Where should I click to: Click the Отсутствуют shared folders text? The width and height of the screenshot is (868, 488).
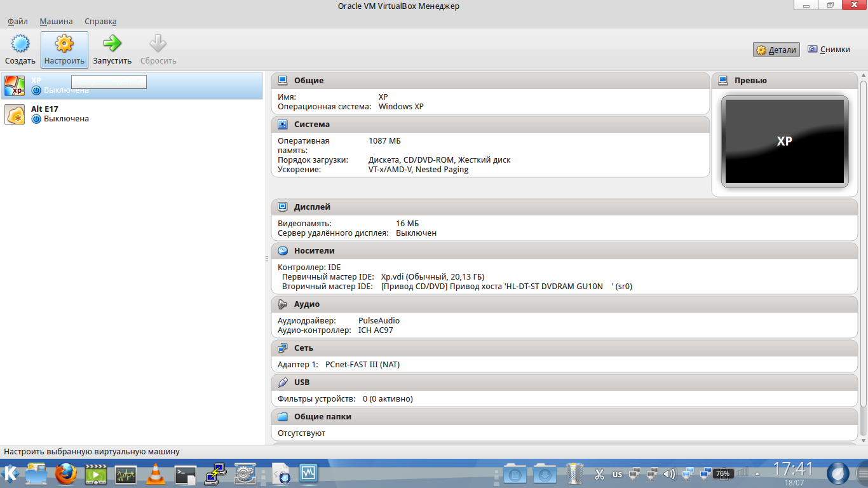tap(302, 433)
